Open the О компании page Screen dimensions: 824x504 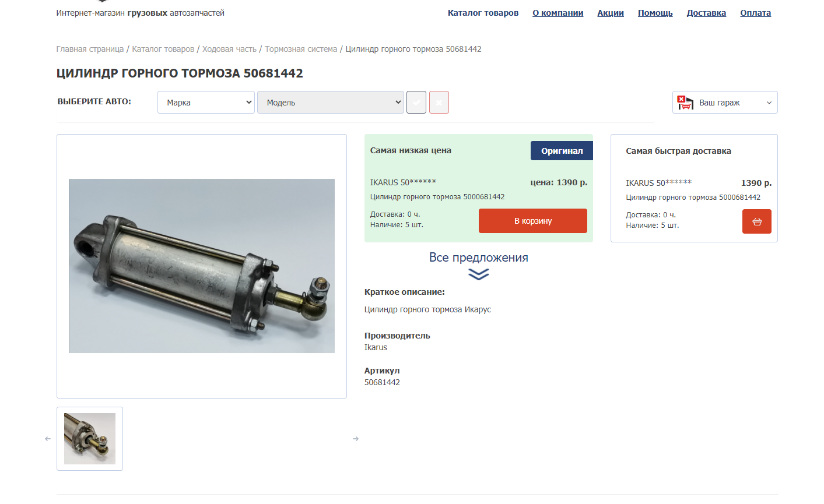(557, 13)
